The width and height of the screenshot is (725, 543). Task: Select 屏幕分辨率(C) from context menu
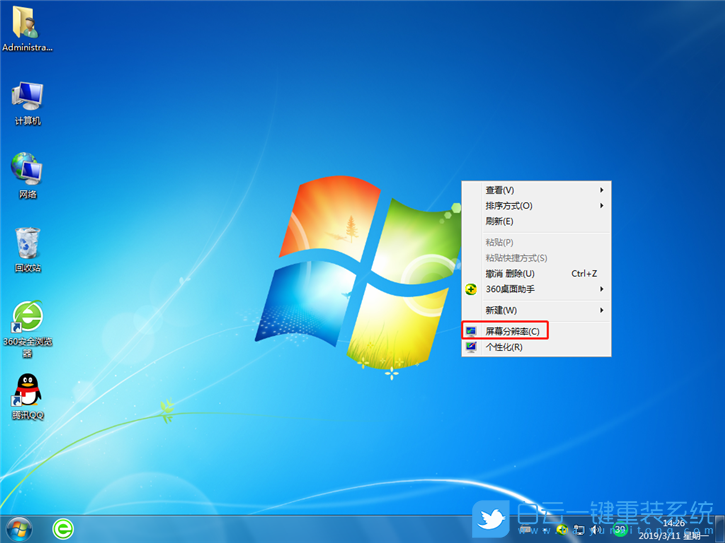click(x=512, y=331)
